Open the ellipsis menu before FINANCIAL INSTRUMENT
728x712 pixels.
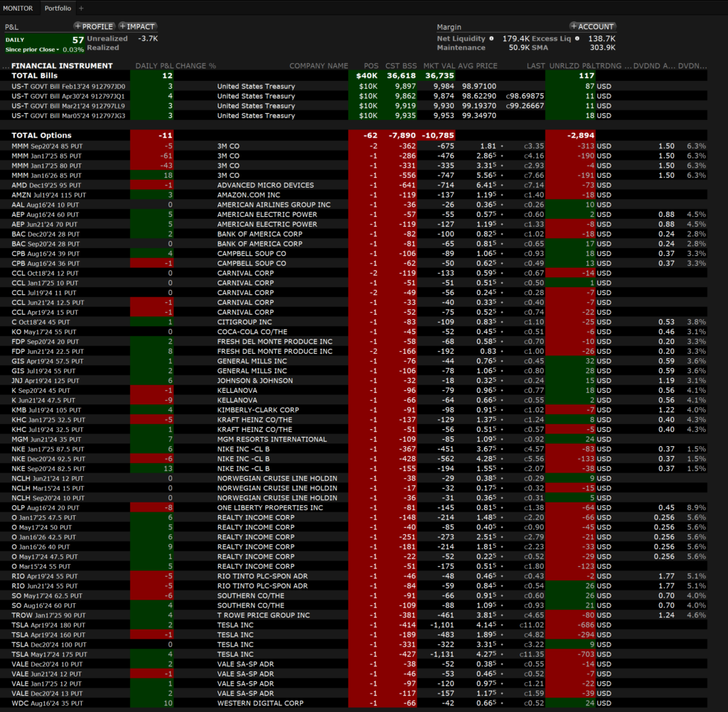point(6,66)
